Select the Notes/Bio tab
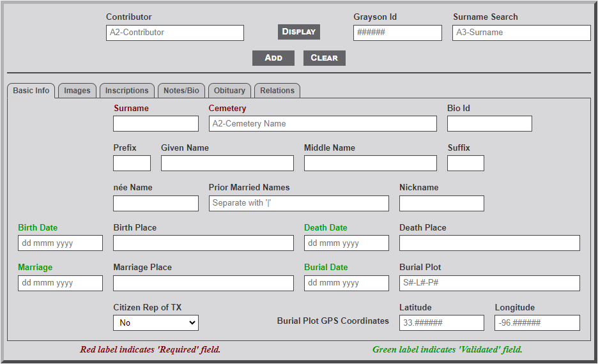Viewport: 598px width, 364px height. (x=181, y=91)
